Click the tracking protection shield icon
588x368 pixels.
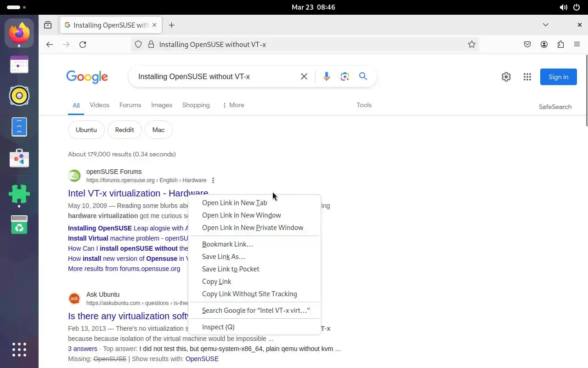click(138, 45)
